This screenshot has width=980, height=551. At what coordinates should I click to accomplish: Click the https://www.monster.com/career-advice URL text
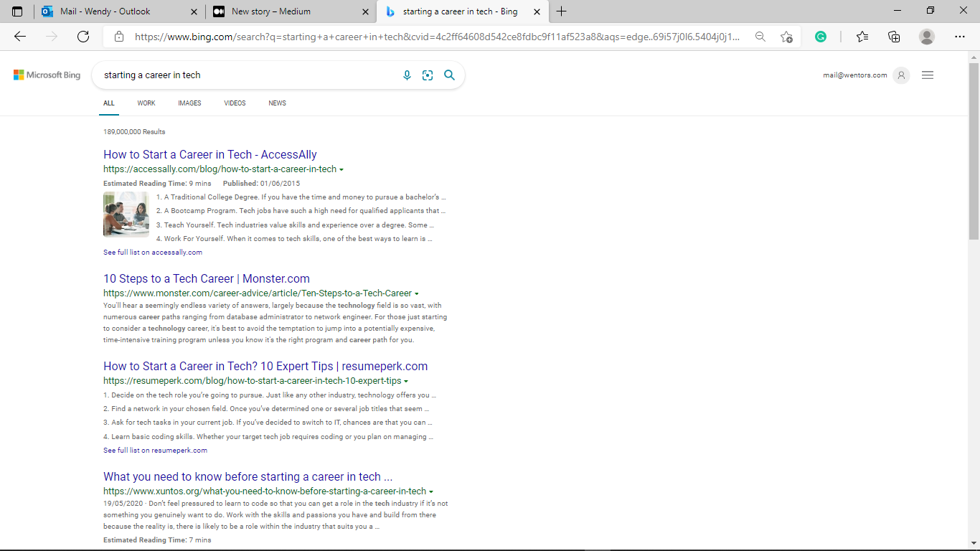(x=258, y=293)
